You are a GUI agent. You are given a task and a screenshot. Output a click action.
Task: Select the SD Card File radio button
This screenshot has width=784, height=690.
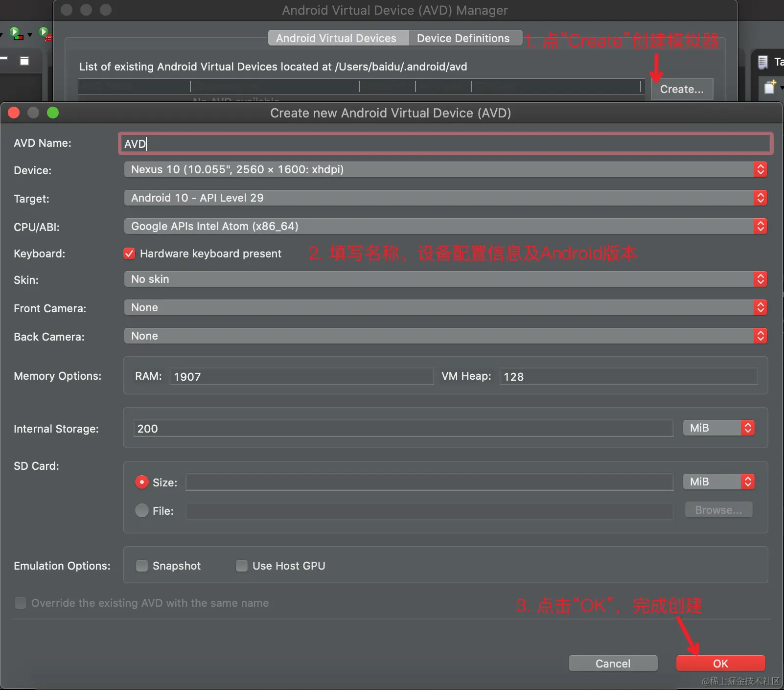[x=142, y=510]
